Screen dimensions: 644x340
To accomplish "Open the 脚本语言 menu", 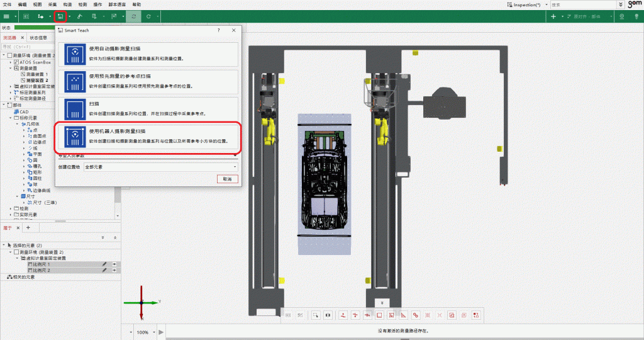I will click(x=117, y=4).
